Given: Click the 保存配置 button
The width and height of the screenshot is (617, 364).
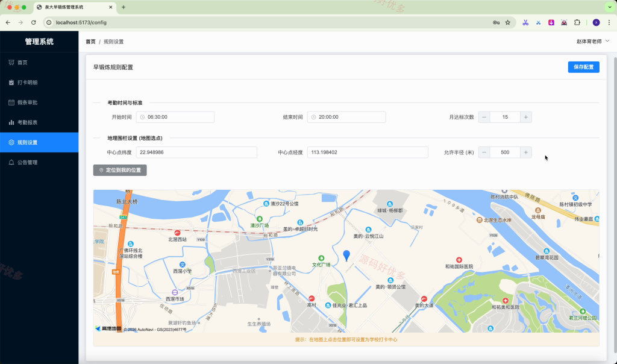Looking at the screenshot, I should click(x=583, y=67).
